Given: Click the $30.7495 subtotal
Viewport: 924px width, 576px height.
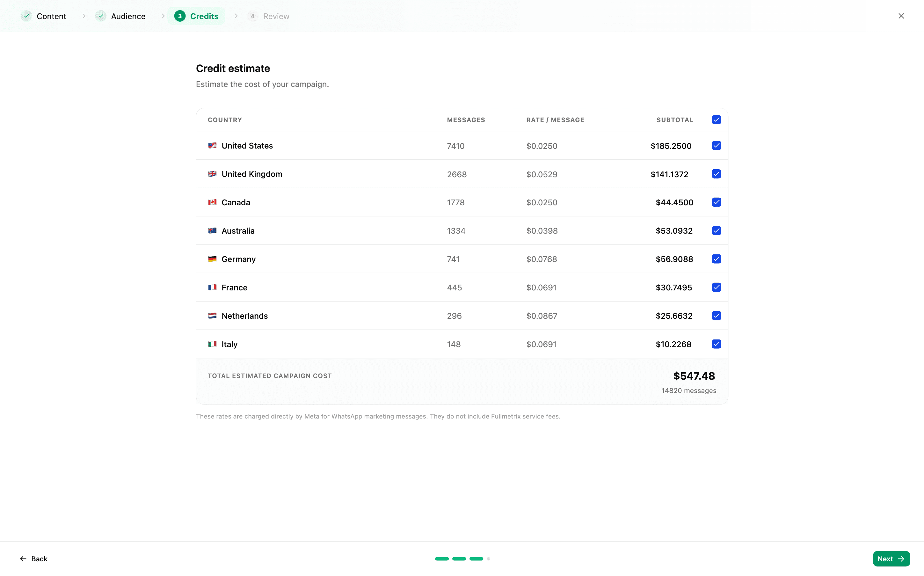Looking at the screenshot, I should 673,288.
